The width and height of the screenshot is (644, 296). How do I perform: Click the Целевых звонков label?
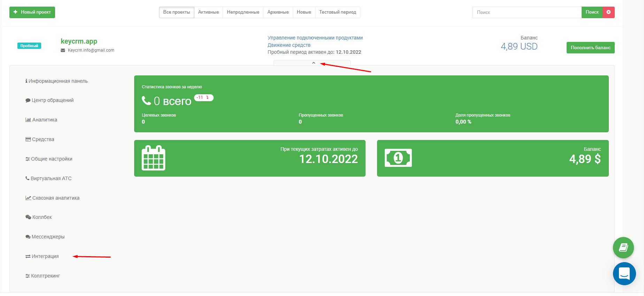(x=159, y=115)
